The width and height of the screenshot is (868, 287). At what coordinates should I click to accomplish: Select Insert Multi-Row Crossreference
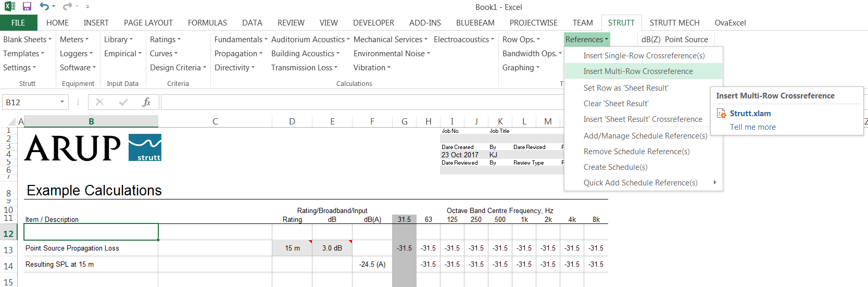tap(644, 71)
